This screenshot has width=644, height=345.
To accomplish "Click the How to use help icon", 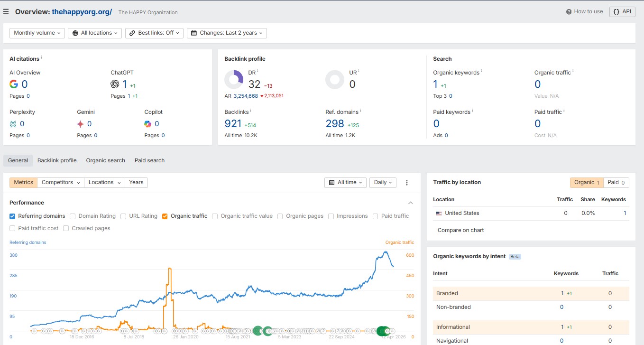I will (x=569, y=11).
